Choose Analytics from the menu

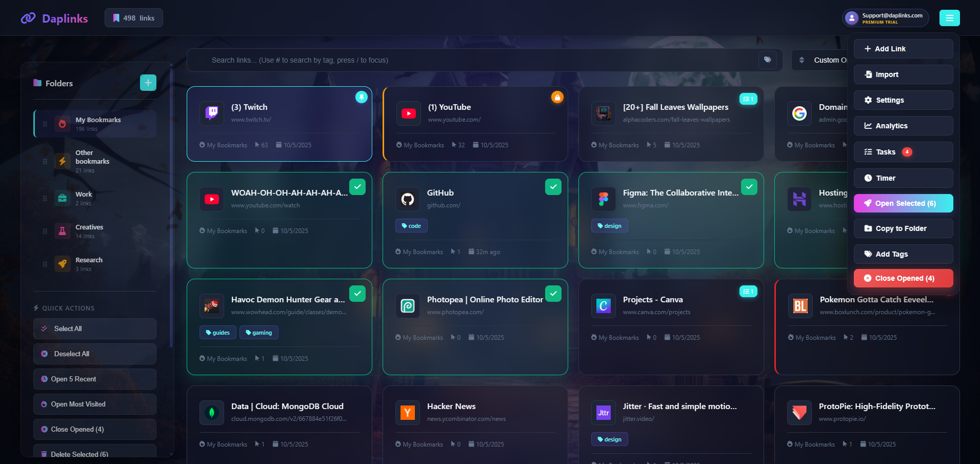[903, 126]
